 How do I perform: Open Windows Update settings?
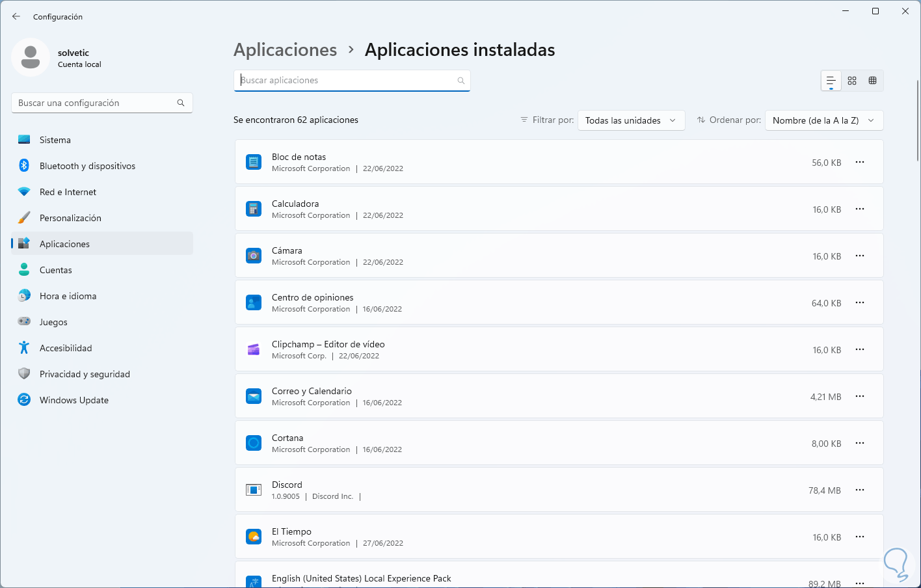click(x=102, y=400)
